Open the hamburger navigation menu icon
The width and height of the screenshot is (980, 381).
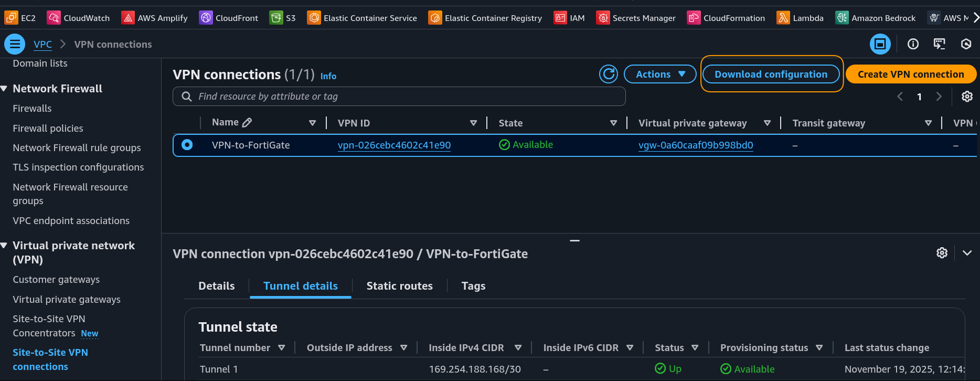click(x=15, y=44)
